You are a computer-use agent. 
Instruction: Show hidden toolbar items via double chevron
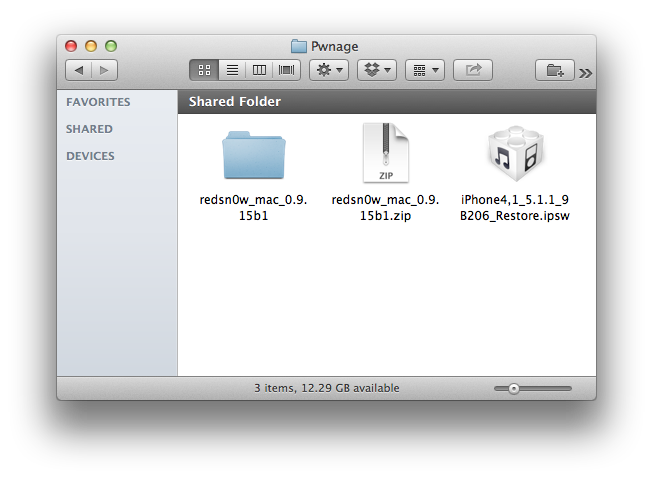[585, 73]
